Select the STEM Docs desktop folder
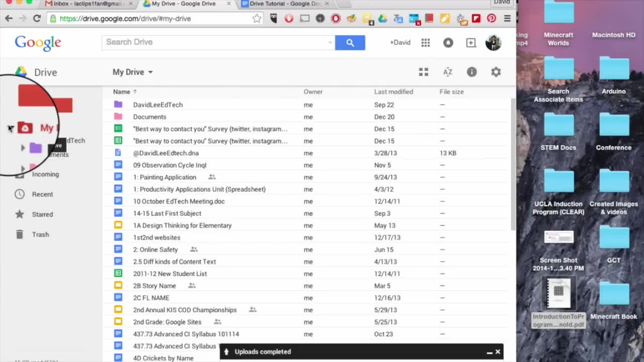The image size is (644, 362). pos(558,132)
